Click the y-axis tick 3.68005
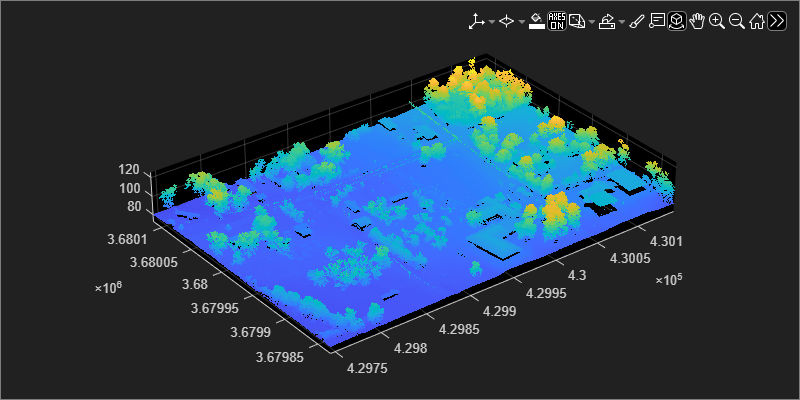The width and height of the screenshot is (800, 400). click(x=154, y=263)
